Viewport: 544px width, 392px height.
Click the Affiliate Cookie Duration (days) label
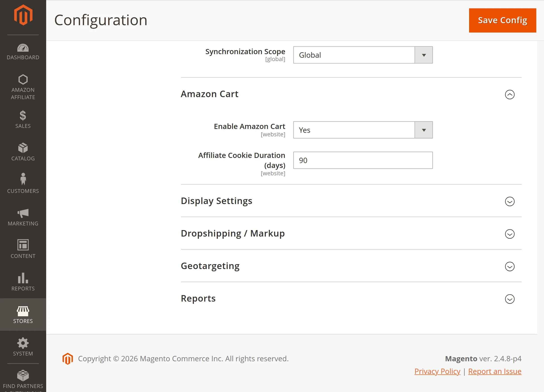(x=241, y=160)
